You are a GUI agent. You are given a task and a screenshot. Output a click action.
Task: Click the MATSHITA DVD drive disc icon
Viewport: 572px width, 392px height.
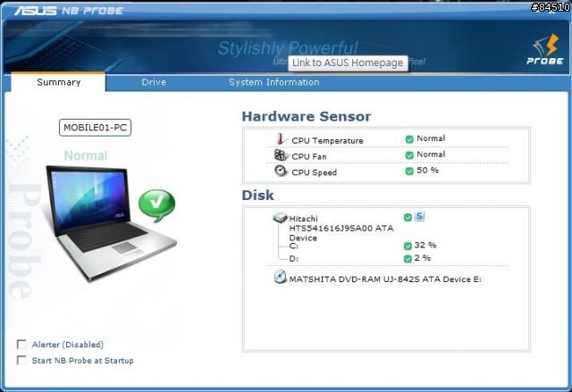click(280, 277)
